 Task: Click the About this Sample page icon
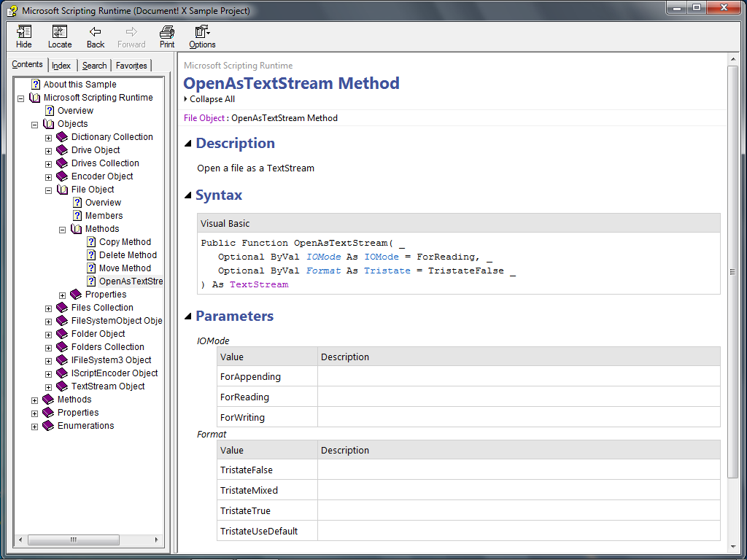click(x=36, y=85)
